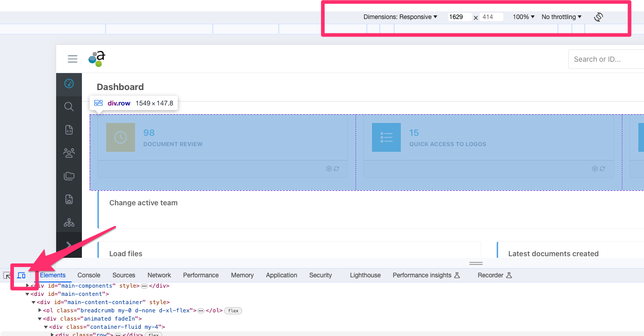Click the folders icon in sidebar
This screenshot has width=644, height=336.
(x=69, y=176)
